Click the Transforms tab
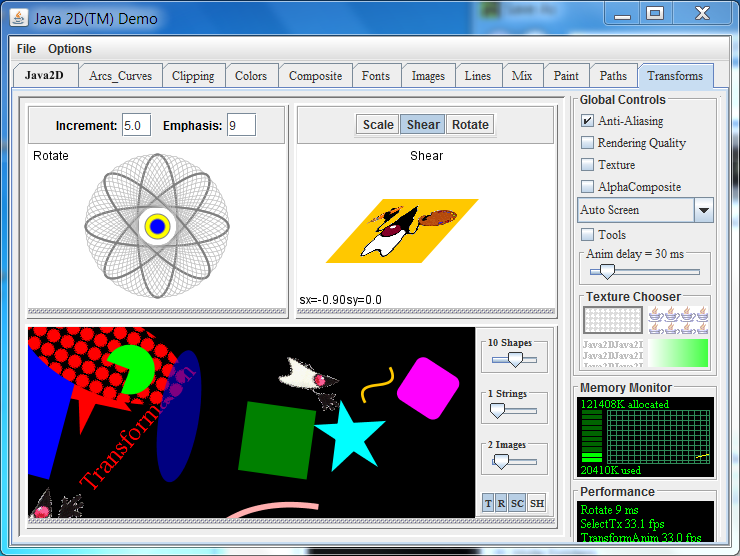740x556 pixels. pos(675,76)
